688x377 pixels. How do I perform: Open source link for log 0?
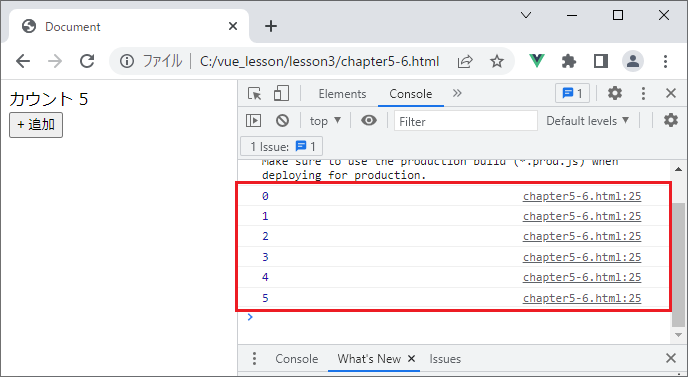582,196
